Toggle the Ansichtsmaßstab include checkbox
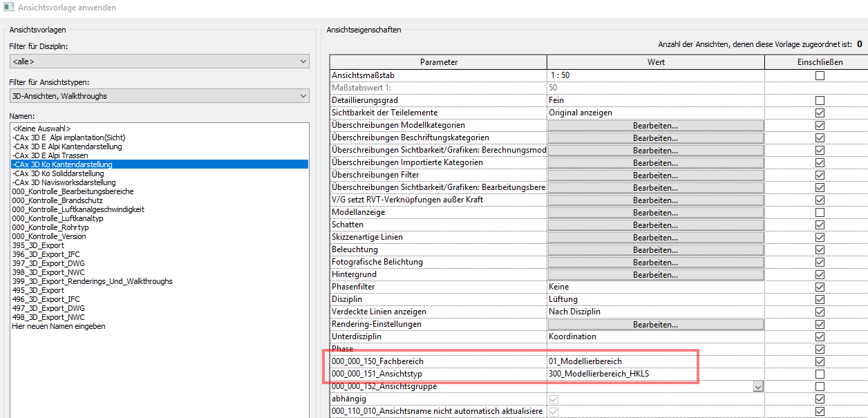Image resolution: width=868 pixels, height=418 pixels. coord(820,75)
